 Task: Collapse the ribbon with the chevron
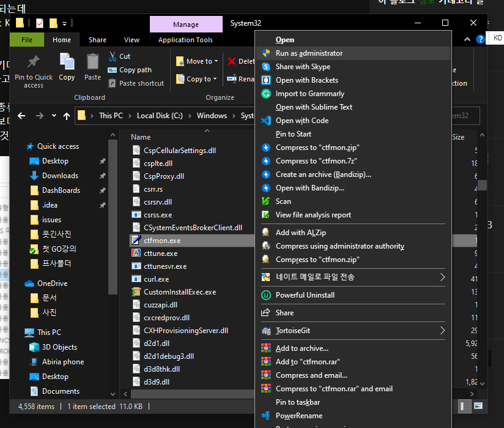pos(467,39)
